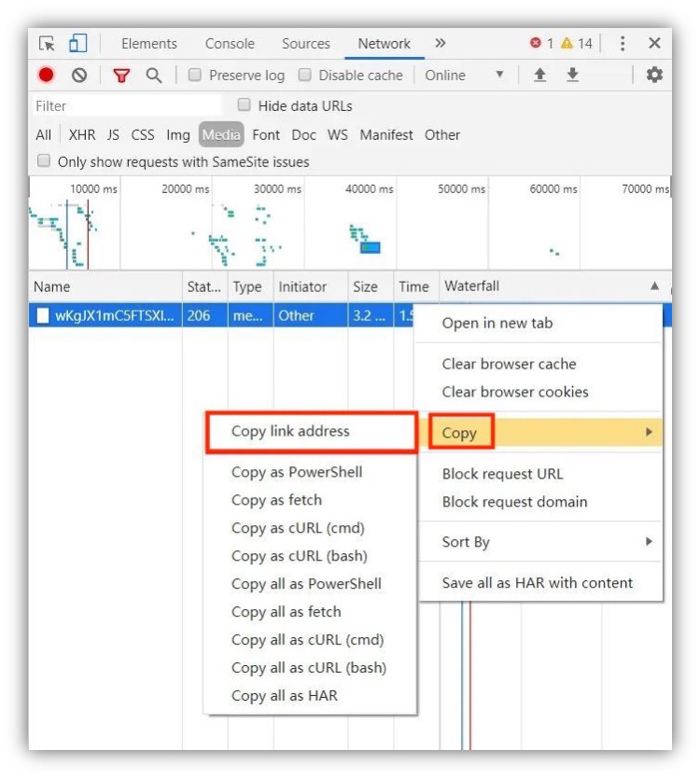Screen dimensions: 700x778
Task: Toggle the device toolbar icon
Action: pyautogui.click(x=78, y=43)
